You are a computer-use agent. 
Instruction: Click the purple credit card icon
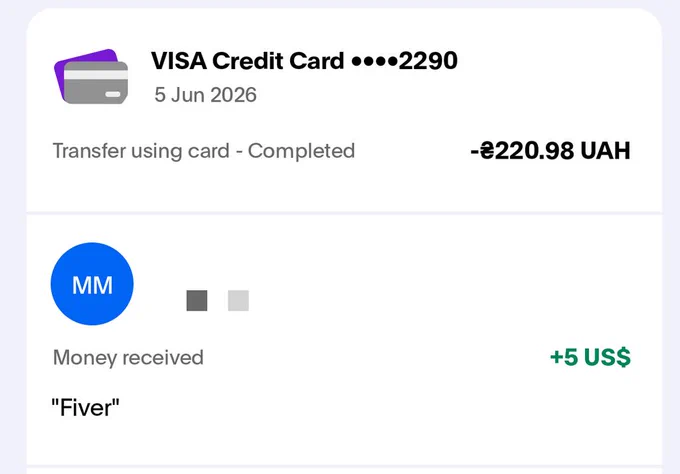[91, 76]
